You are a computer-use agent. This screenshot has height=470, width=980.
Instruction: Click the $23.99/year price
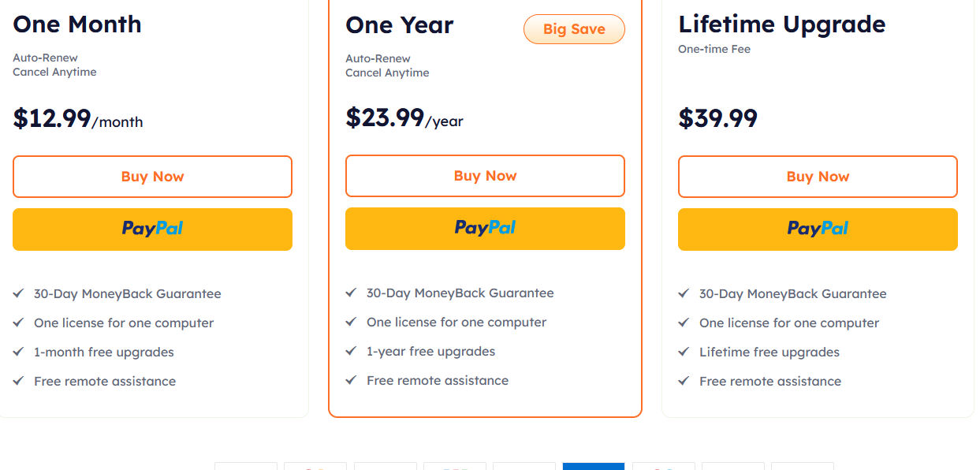click(404, 118)
